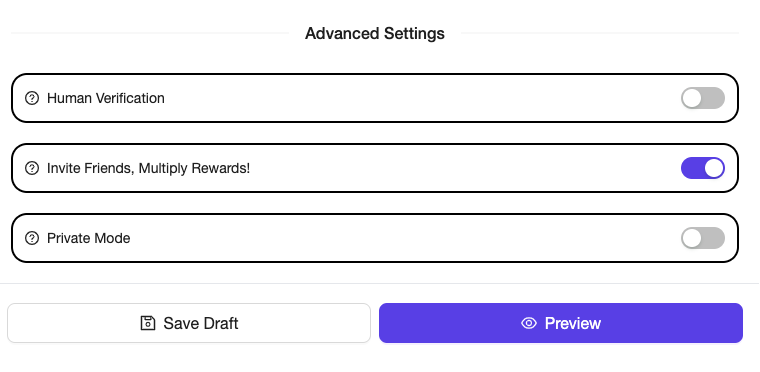
Task: Click the help icon next to Private Mode
Action: (x=32, y=238)
